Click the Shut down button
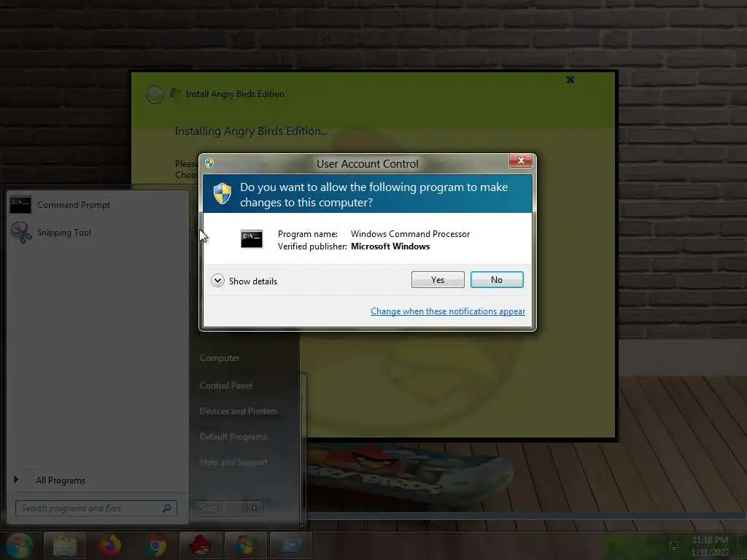Image resolution: width=747 pixels, height=560 pixels. coord(221,508)
